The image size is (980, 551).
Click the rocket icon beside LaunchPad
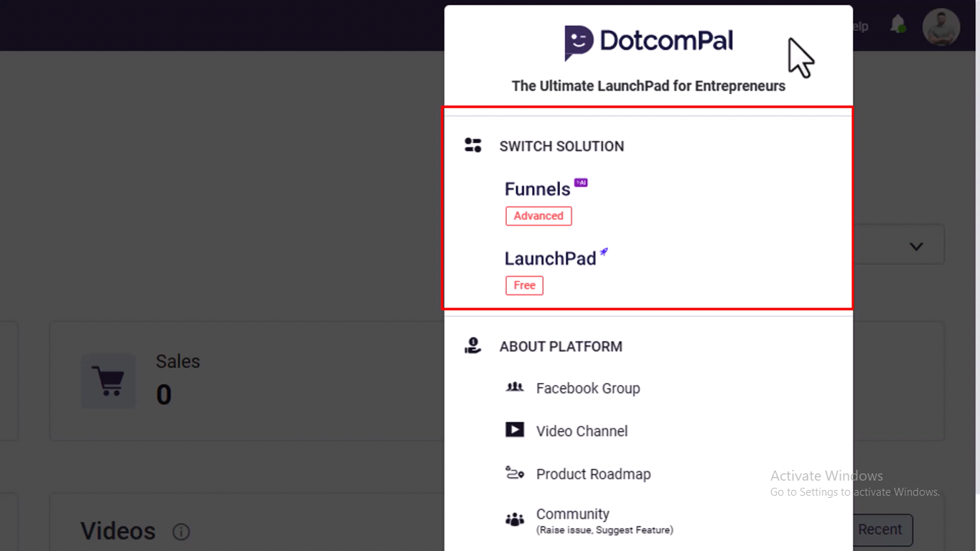point(605,252)
